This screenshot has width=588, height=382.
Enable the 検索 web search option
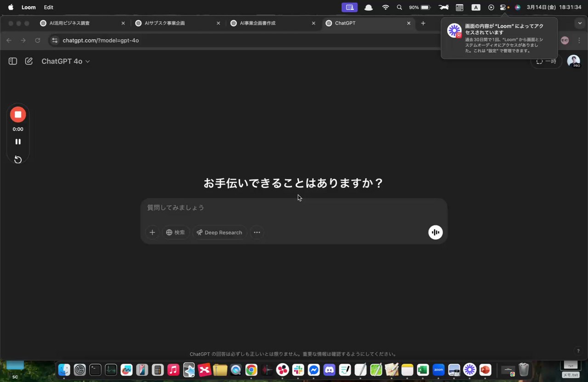[175, 232]
